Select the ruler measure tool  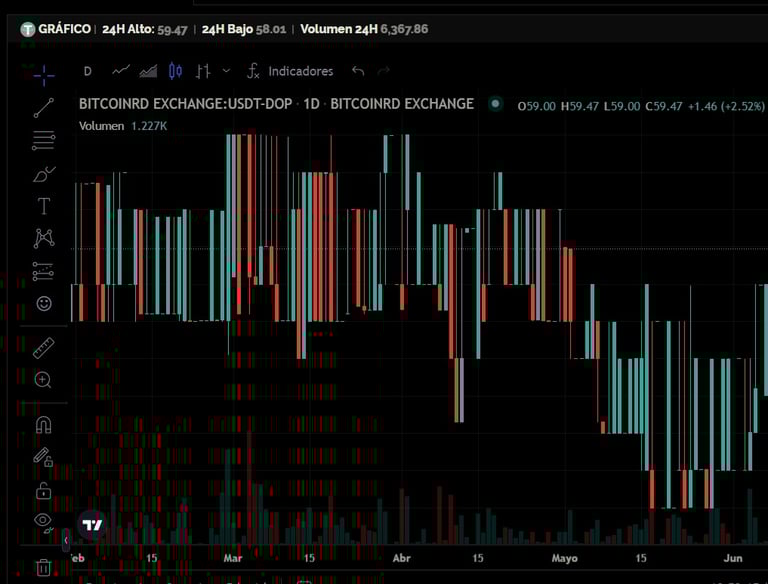(x=43, y=348)
